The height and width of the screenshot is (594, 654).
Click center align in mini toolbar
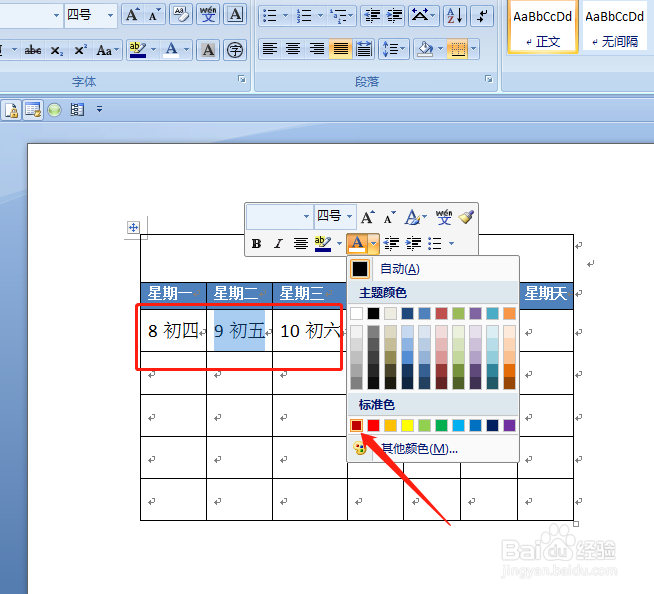click(x=301, y=243)
